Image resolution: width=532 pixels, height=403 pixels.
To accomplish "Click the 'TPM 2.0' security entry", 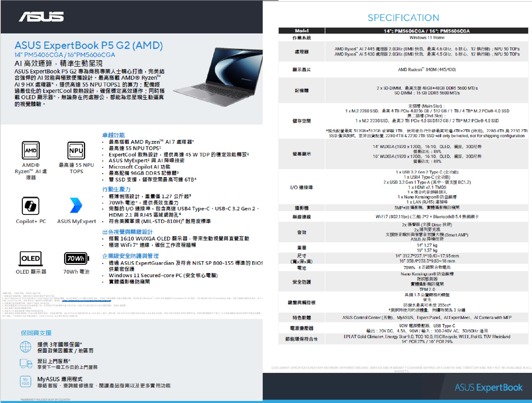I will click(427, 289).
